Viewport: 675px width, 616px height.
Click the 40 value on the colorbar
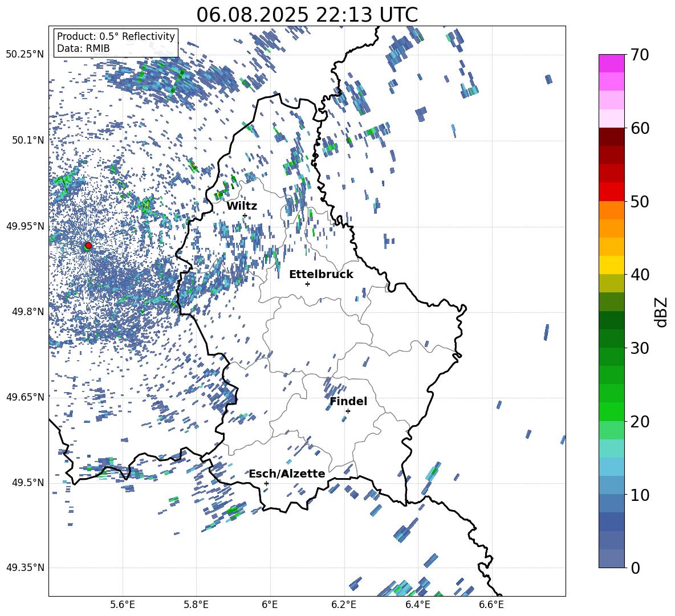click(x=640, y=275)
